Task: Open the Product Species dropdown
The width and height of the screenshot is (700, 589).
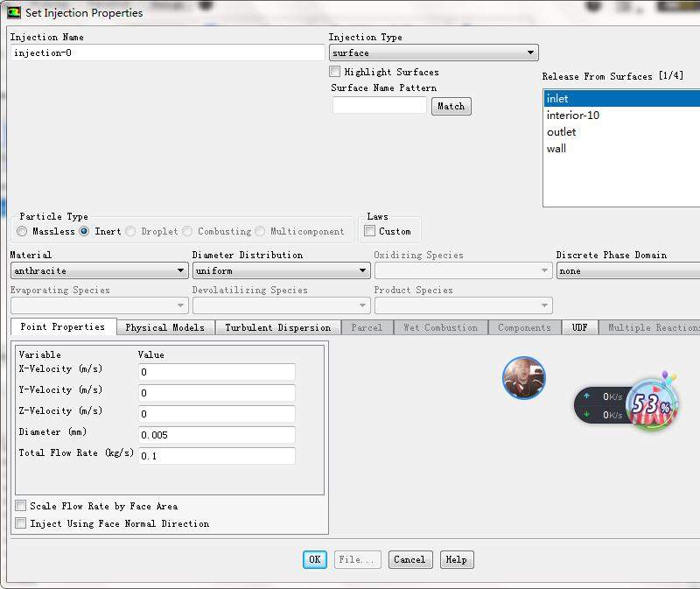Action: [x=464, y=305]
